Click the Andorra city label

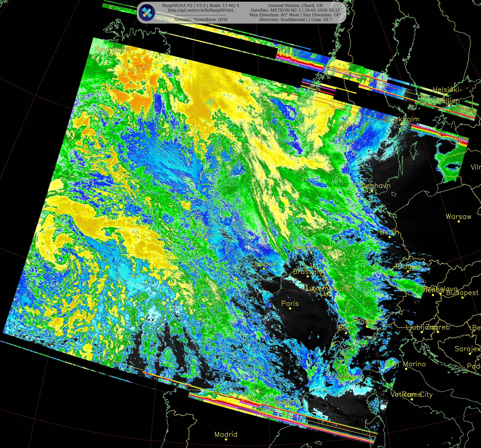tap(286, 402)
